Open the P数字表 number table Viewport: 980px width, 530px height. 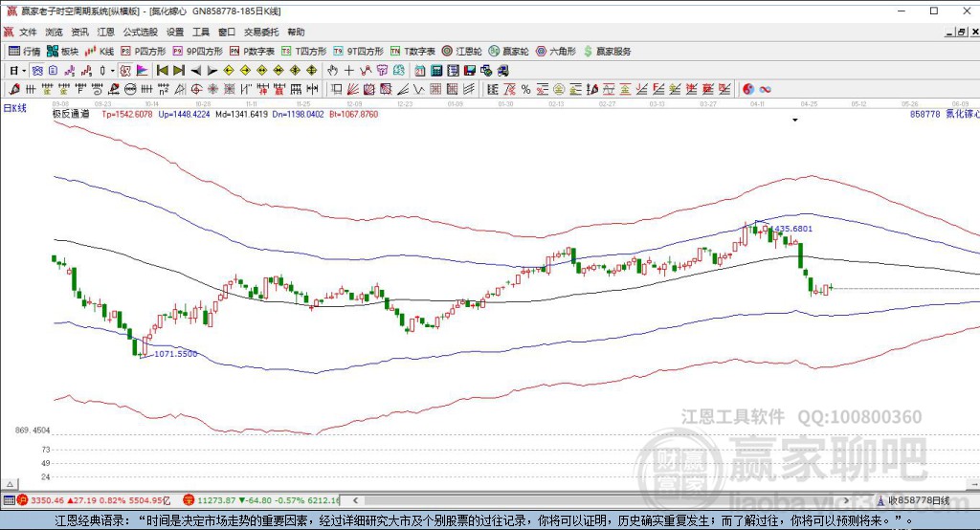tap(252, 52)
